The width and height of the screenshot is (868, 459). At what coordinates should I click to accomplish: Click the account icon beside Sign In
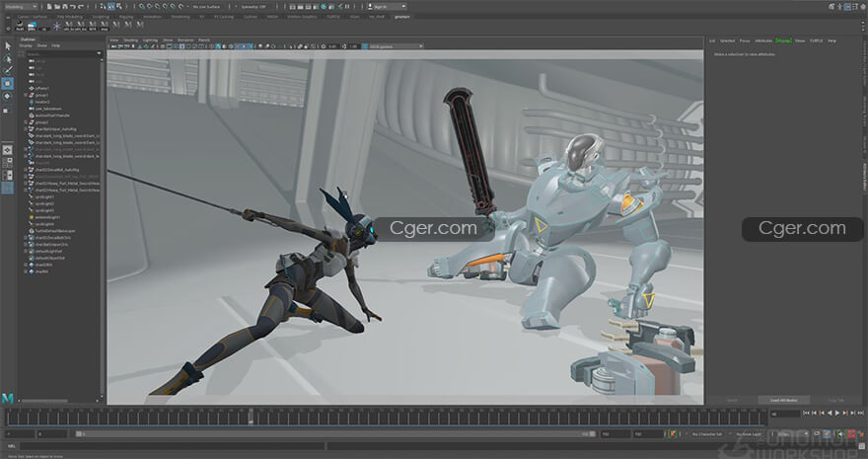370,6
